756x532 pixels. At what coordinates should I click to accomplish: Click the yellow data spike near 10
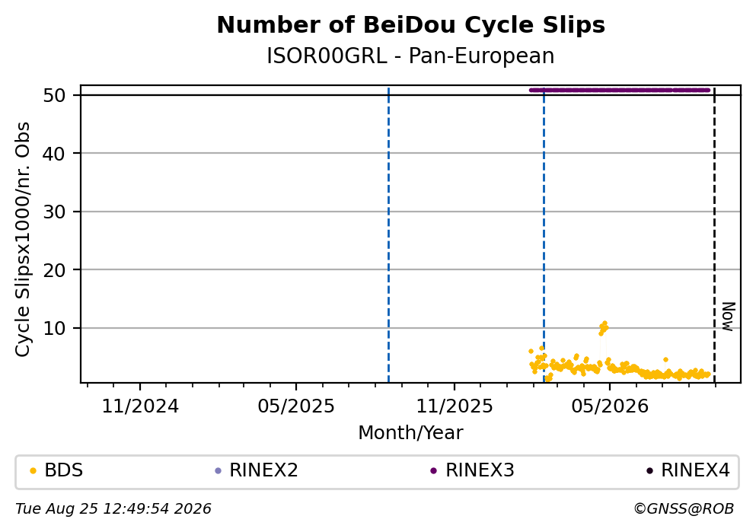[x=603, y=328]
